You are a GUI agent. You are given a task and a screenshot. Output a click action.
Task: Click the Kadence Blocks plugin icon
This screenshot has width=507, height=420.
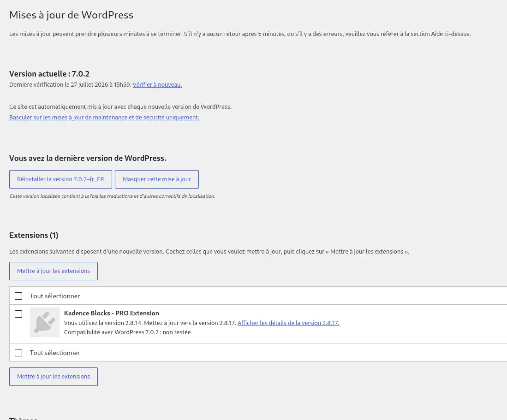(x=45, y=322)
